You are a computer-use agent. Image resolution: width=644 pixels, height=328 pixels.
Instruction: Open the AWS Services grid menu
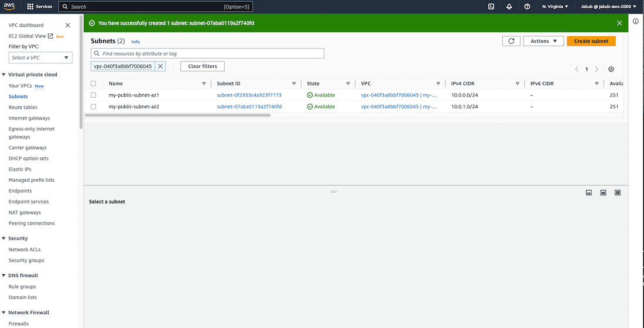(30, 6)
